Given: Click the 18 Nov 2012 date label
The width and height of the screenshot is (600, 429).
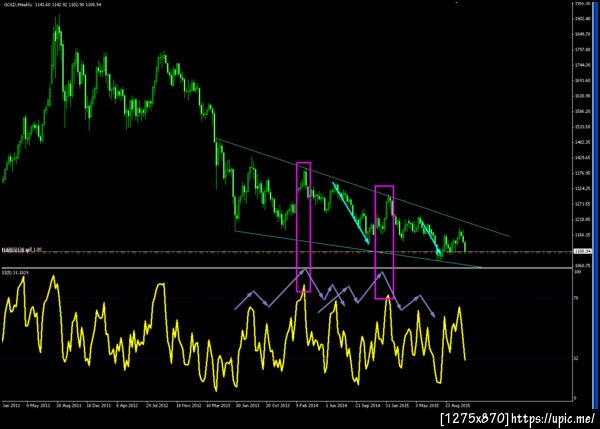Looking at the screenshot, I should [188, 405].
